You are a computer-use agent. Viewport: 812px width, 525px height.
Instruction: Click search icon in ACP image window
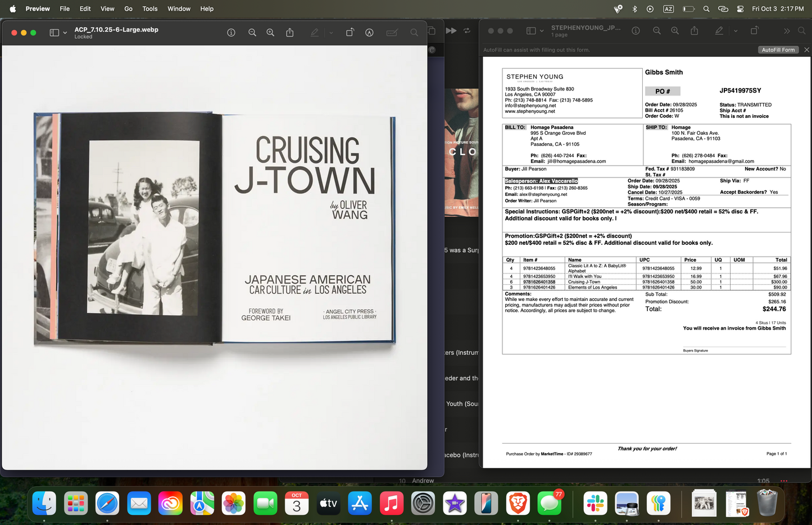[414, 33]
